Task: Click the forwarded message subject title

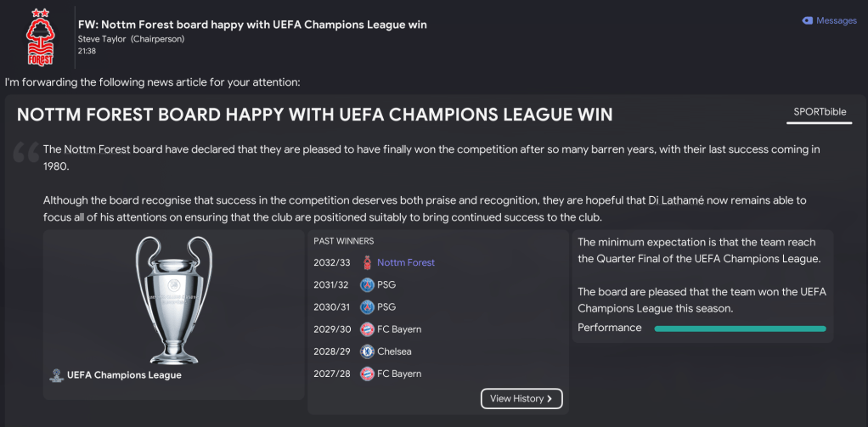Action: [252, 25]
